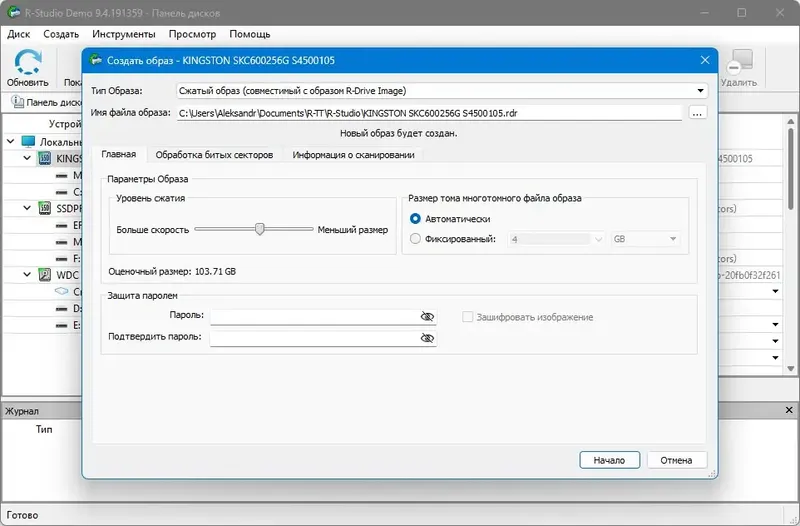The image size is (800, 526).
Task: Click the Начало button
Action: click(609, 460)
